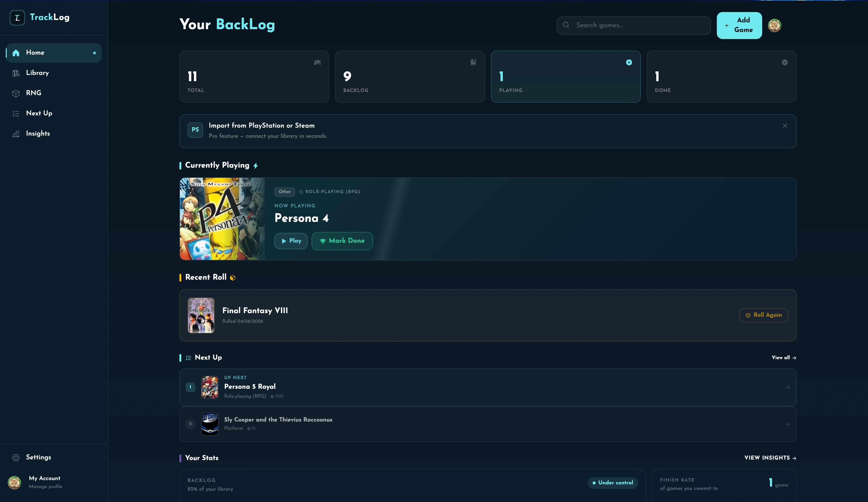Click the Final Fantasy VIII title
The width and height of the screenshot is (868, 502).
(x=255, y=311)
